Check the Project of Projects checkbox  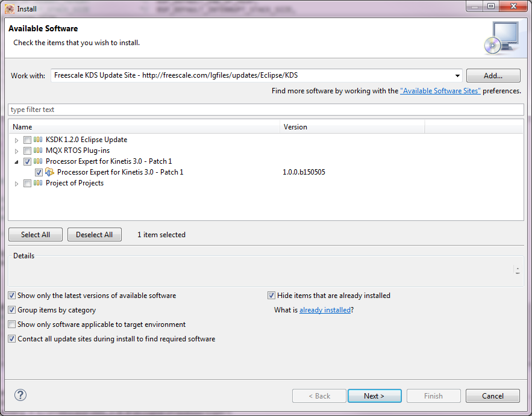coord(28,184)
